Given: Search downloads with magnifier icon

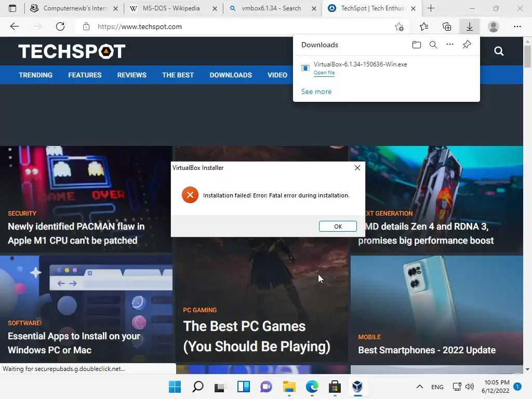Looking at the screenshot, I should pos(433,45).
